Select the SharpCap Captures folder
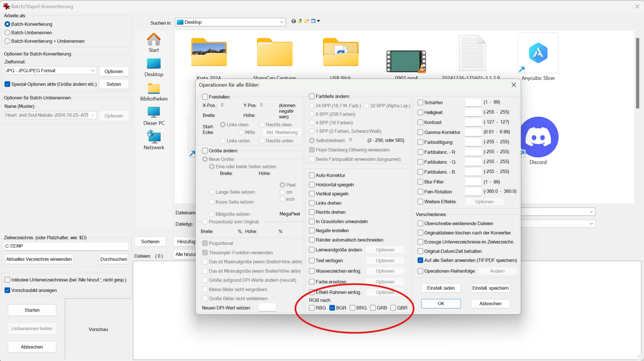 coord(274,57)
